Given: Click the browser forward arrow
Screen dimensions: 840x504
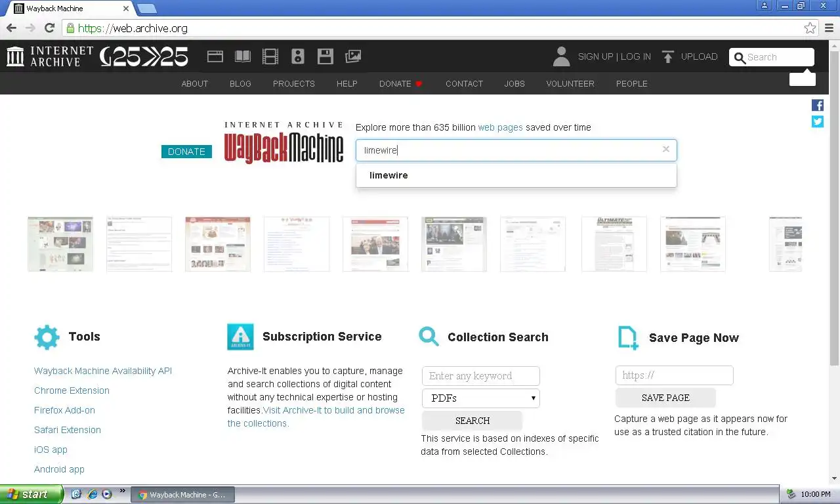Looking at the screenshot, I should pos(30,28).
